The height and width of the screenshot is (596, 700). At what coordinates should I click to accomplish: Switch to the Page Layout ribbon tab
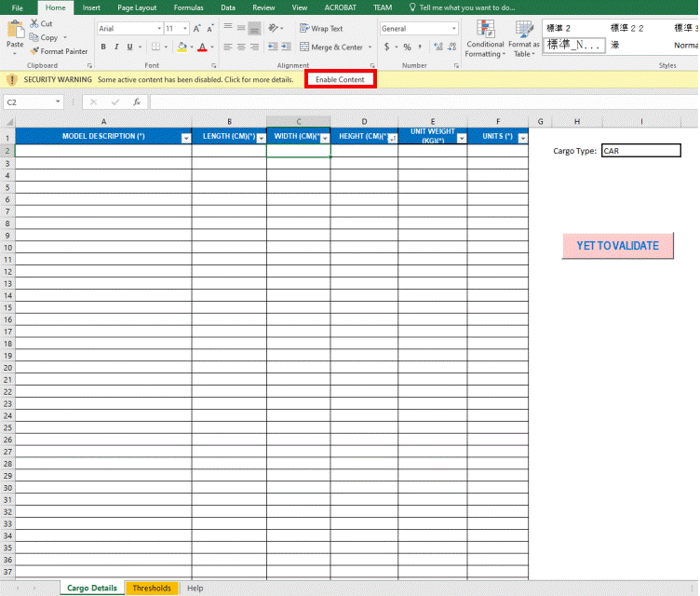coord(137,7)
